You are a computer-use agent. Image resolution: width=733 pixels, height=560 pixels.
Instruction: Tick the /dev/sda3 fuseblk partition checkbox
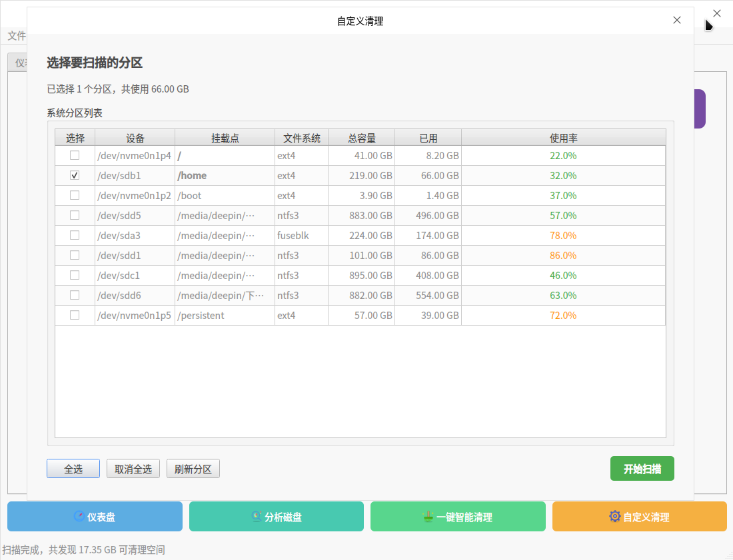coord(75,235)
